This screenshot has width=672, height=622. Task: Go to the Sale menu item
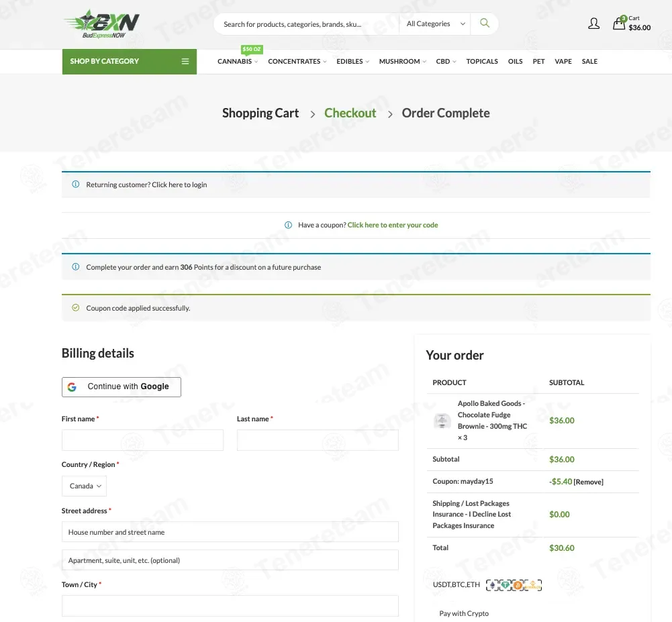coord(589,61)
